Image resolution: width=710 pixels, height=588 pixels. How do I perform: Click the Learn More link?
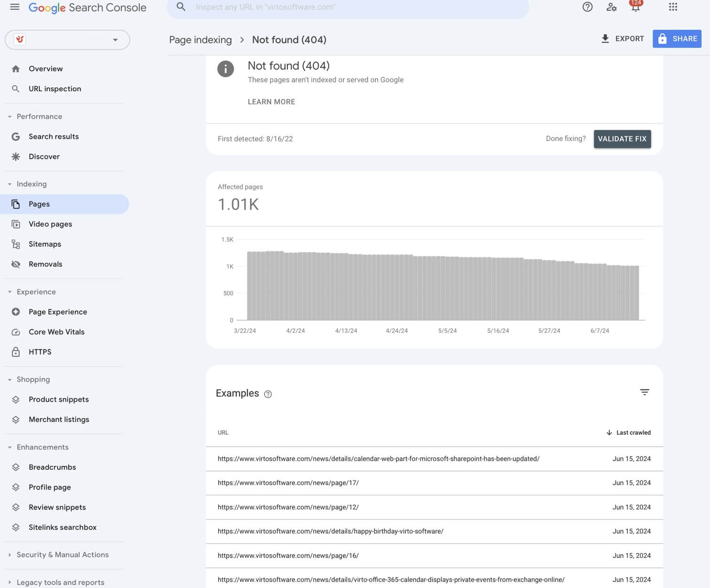[271, 102]
